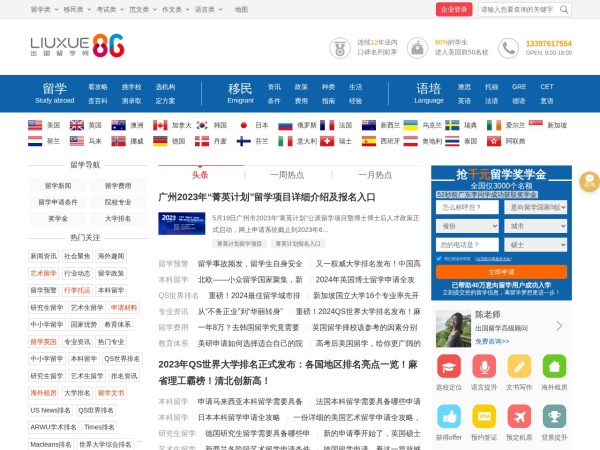Click the 预定机票 airplane icon
The image size is (600, 450).
(518, 418)
